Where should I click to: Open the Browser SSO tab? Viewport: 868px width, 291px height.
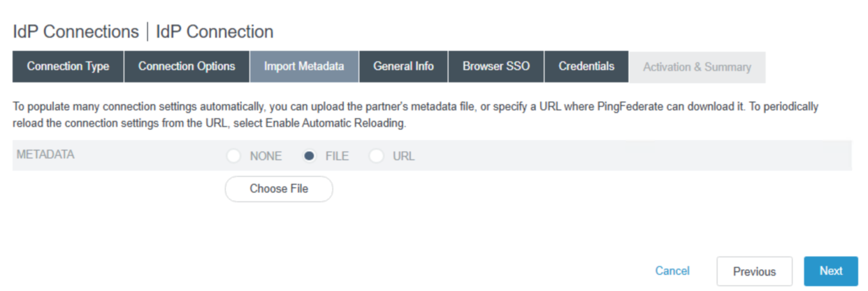point(496,66)
